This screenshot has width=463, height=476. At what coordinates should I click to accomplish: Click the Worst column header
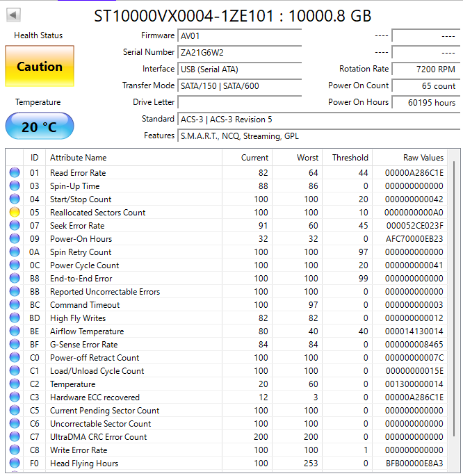tap(298, 158)
